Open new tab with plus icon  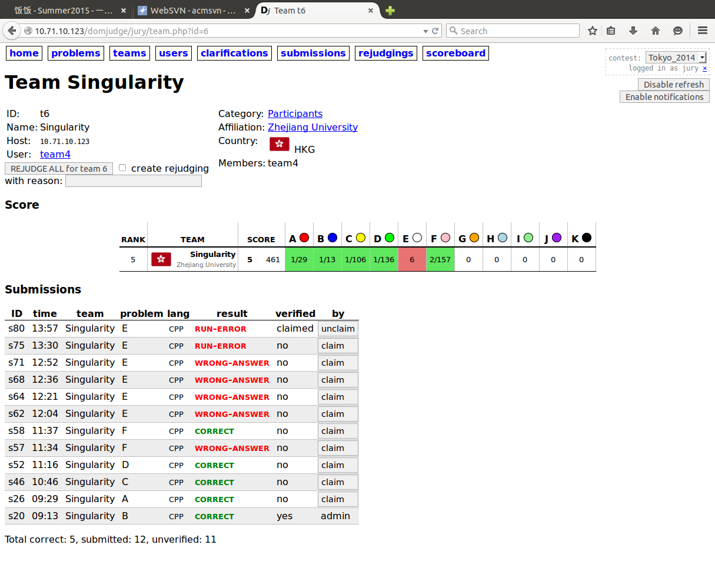click(x=390, y=11)
